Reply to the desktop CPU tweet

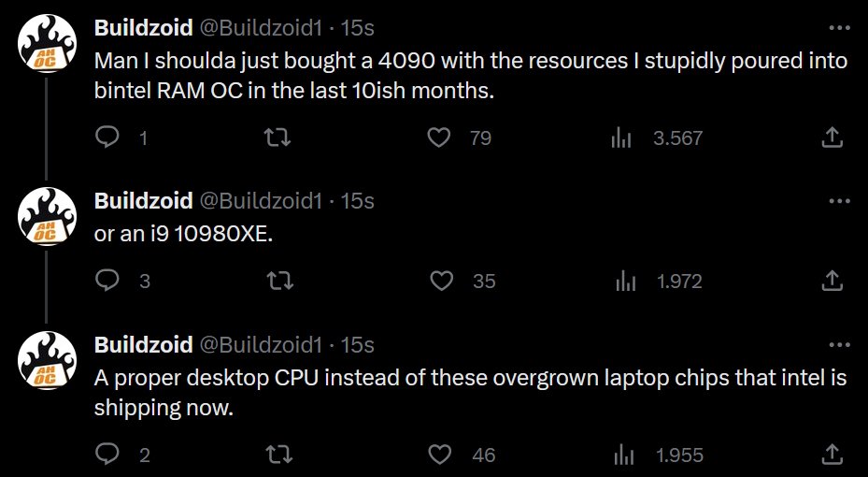tap(107, 455)
